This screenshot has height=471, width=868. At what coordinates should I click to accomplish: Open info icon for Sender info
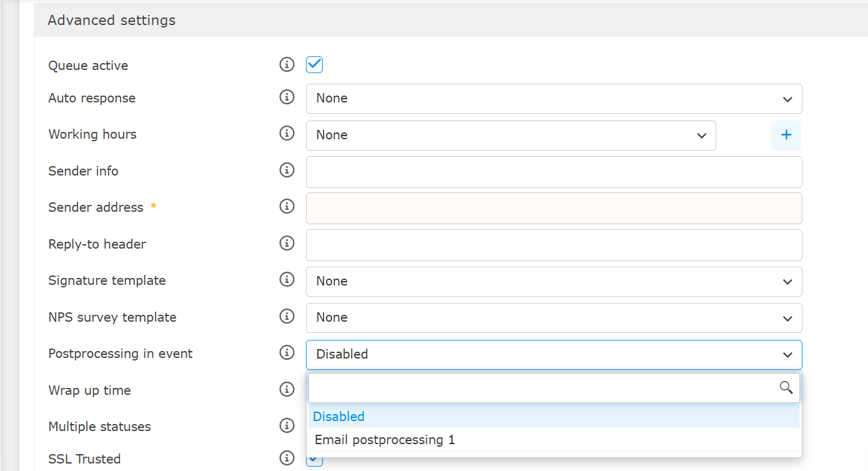tap(287, 170)
